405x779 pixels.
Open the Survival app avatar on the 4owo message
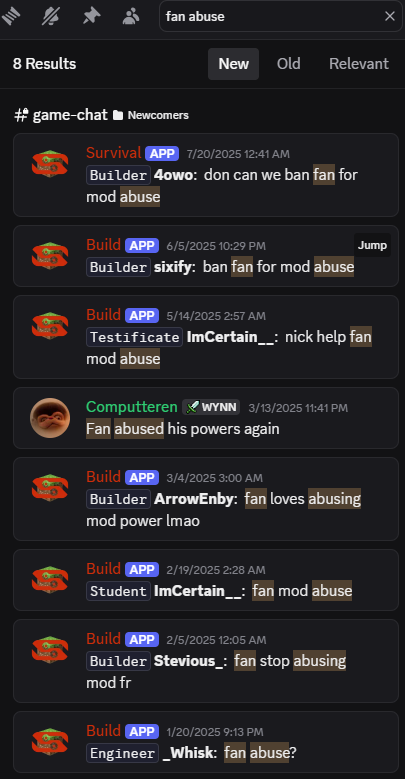pos(50,162)
